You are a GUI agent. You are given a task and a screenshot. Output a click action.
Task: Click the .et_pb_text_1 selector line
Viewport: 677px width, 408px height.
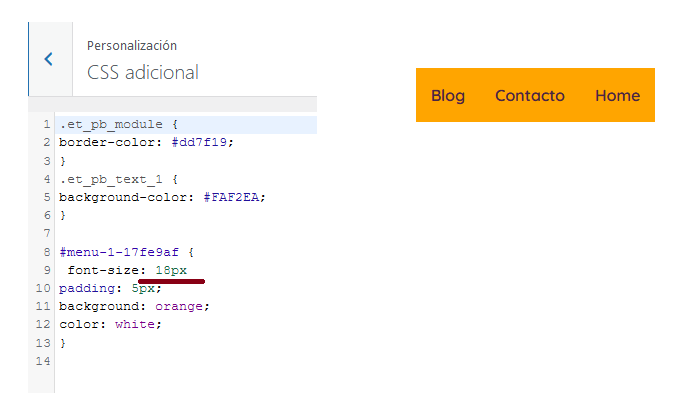click(119, 179)
